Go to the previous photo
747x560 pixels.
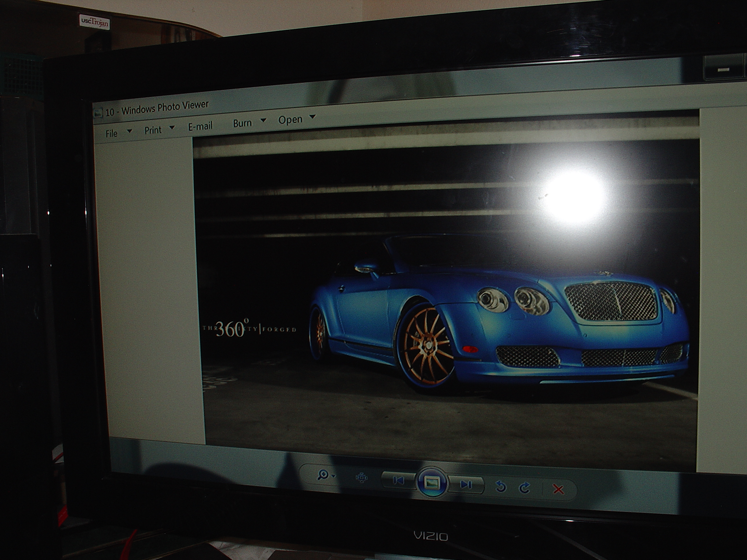tap(399, 480)
